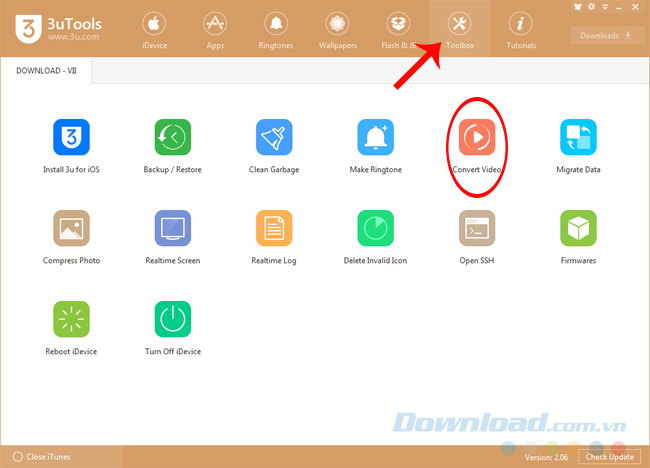Open the SSH terminal tool

click(x=477, y=228)
